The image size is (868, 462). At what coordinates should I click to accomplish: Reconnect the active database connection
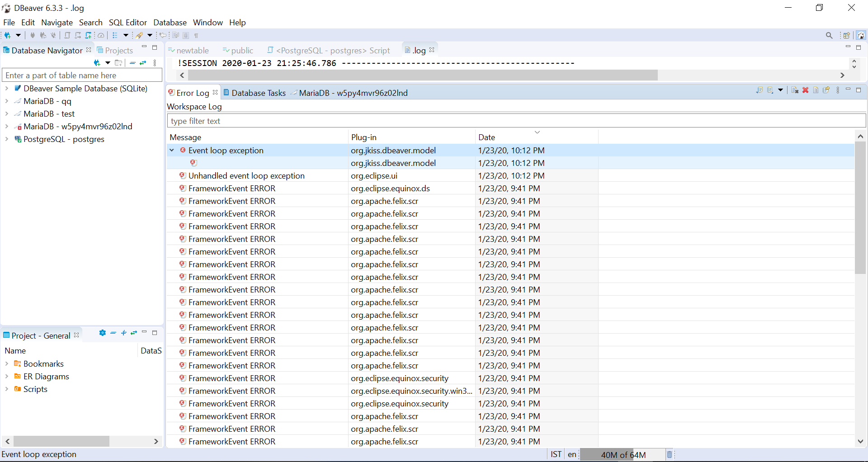(43, 36)
